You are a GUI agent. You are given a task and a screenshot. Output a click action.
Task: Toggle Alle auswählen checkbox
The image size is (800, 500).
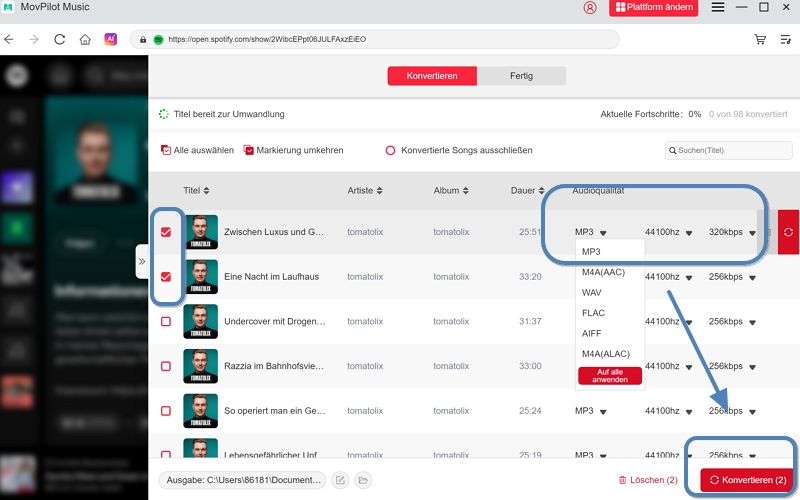166,150
